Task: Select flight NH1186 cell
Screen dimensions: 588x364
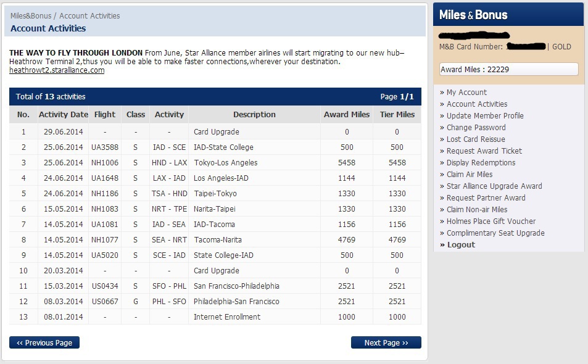Action: (105, 194)
